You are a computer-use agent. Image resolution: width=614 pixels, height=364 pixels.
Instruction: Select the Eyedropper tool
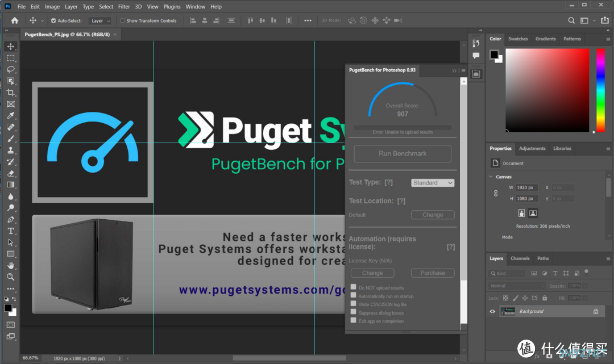[x=11, y=116]
